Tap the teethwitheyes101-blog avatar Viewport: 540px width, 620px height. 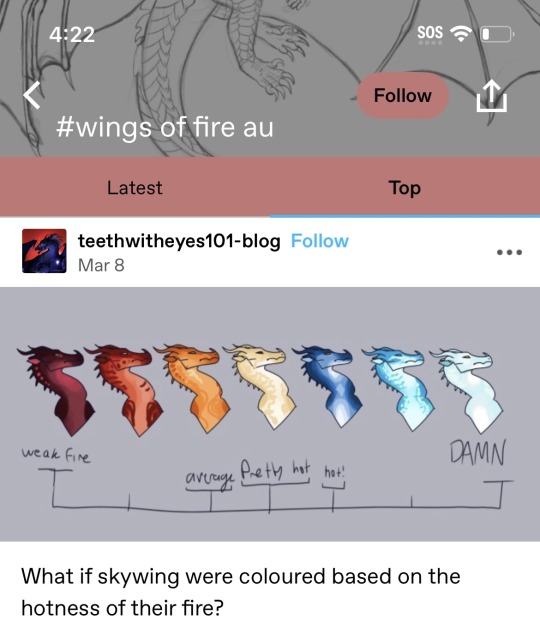click(44, 251)
